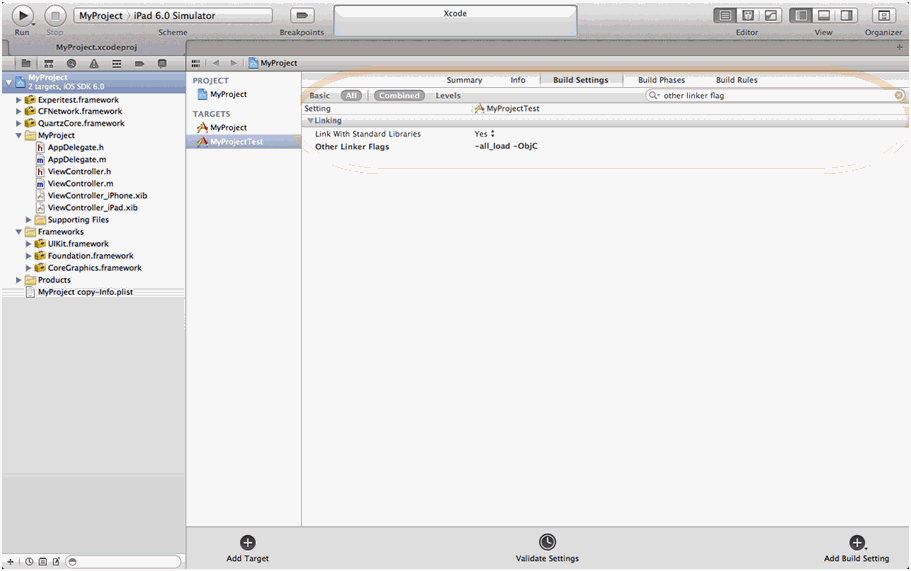The width and height of the screenshot is (911, 571).
Task: Show the right Utilities pane
Action: click(846, 16)
